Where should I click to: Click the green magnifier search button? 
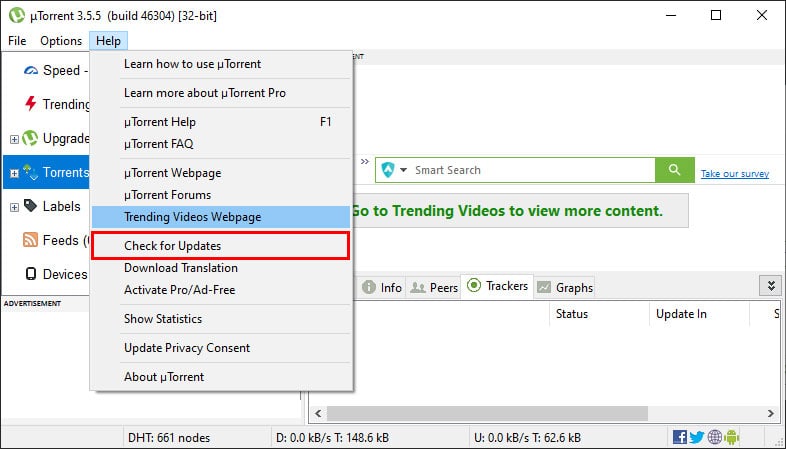pyautogui.click(x=675, y=170)
